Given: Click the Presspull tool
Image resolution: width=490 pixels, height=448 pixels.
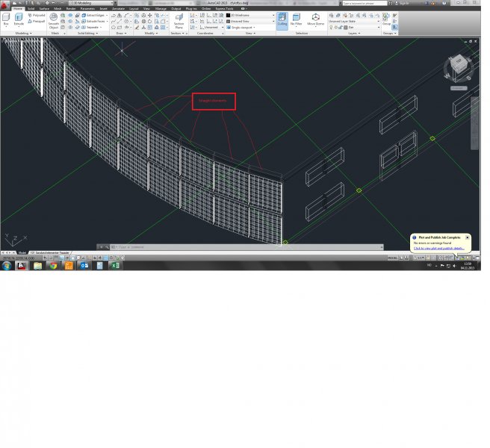Looking at the screenshot, I should tap(37, 21).
